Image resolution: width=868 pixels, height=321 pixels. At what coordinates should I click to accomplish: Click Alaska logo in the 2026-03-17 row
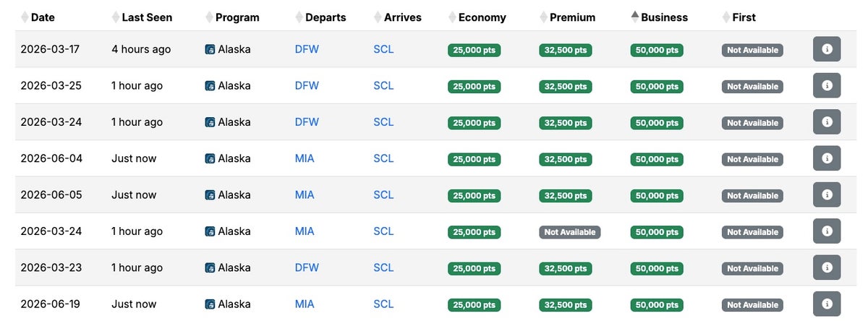[x=210, y=49]
